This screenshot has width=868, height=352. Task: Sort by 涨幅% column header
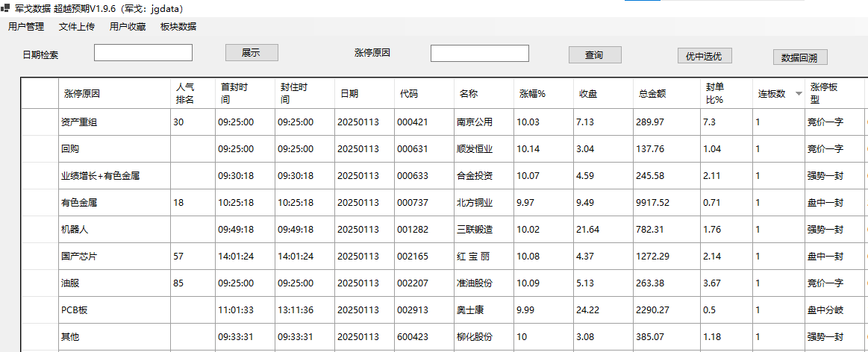coord(544,93)
